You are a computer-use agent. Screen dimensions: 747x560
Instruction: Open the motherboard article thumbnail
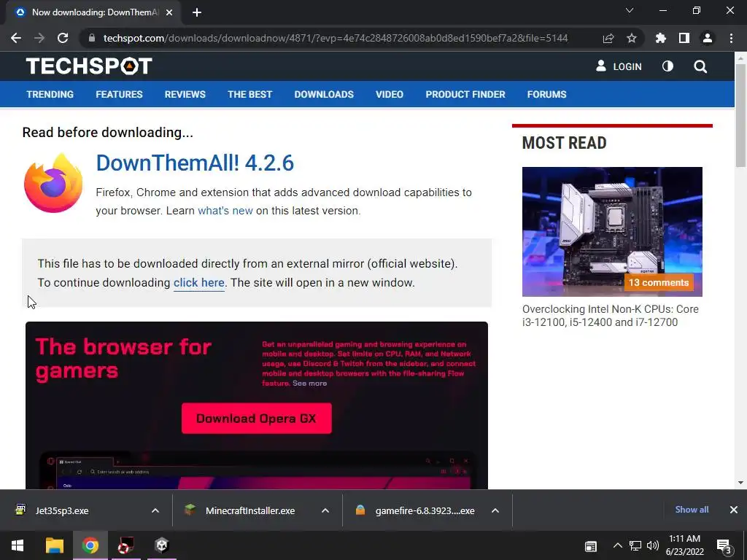tap(612, 231)
